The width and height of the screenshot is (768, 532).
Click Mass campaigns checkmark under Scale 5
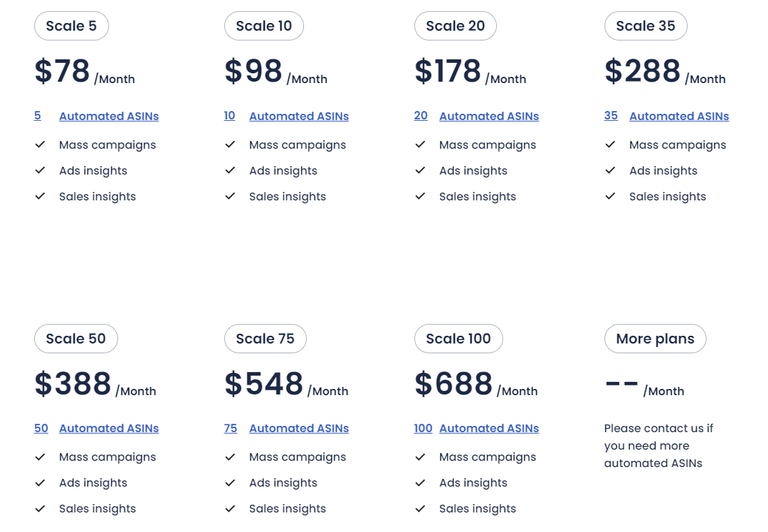click(x=40, y=145)
